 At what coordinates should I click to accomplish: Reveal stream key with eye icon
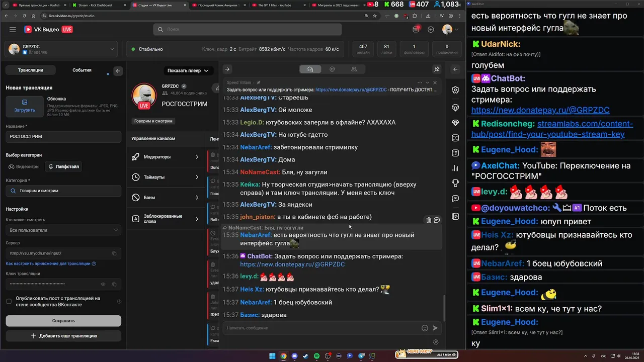[103, 284]
